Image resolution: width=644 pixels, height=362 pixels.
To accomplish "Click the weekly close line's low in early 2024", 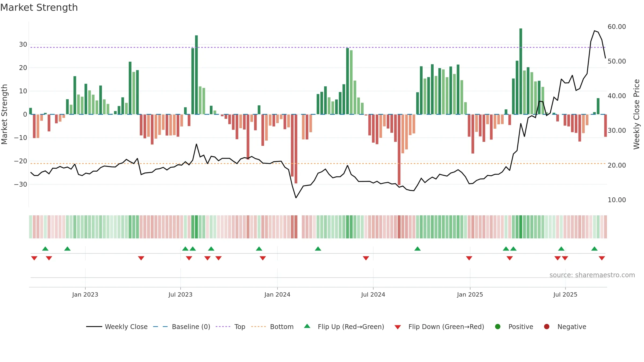I will 296,198.
